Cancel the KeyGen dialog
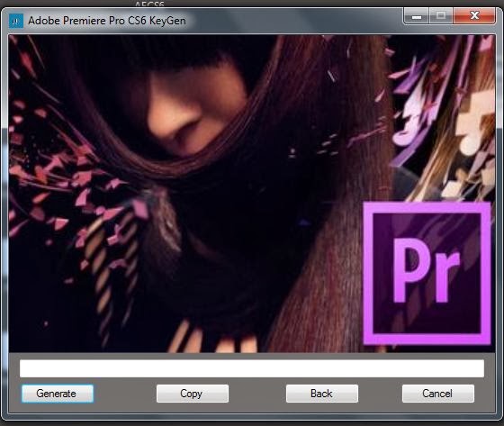Image resolution: width=504 pixels, height=426 pixels. point(437,394)
